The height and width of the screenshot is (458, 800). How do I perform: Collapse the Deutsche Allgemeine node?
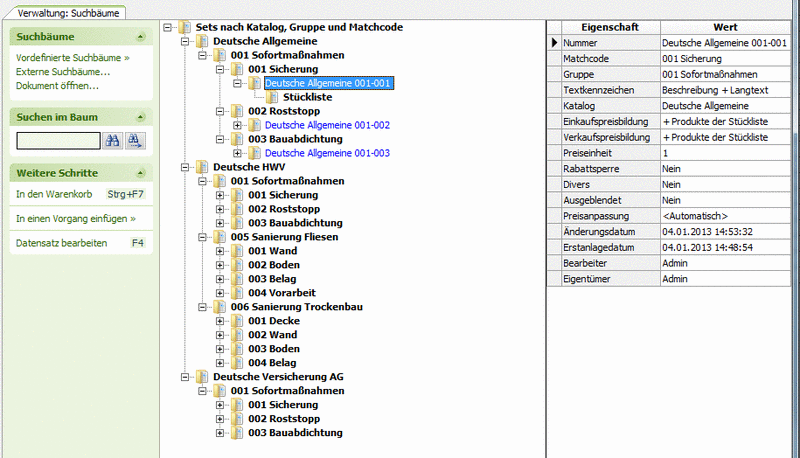pyautogui.click(x=185, y=41)
